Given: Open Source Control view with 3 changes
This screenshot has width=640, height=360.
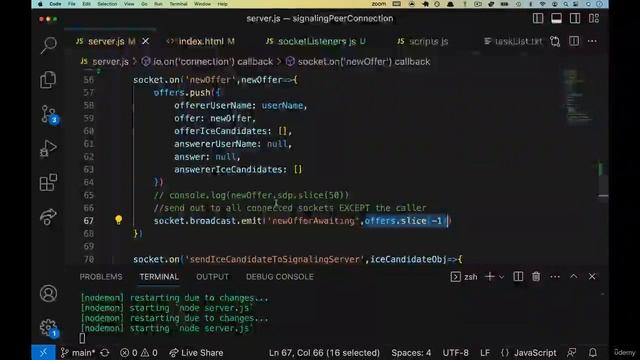Looking at the screenshot, I should (49, 114).
